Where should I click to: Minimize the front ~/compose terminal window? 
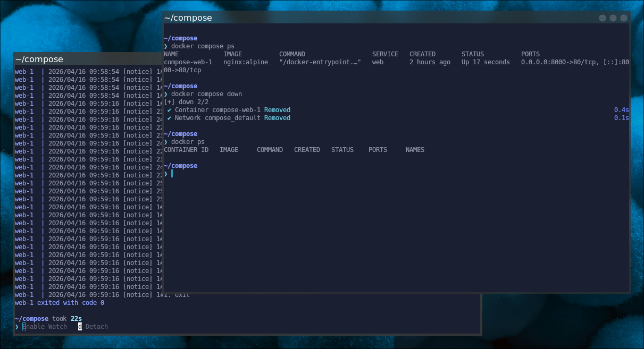[x=603, y=18]
